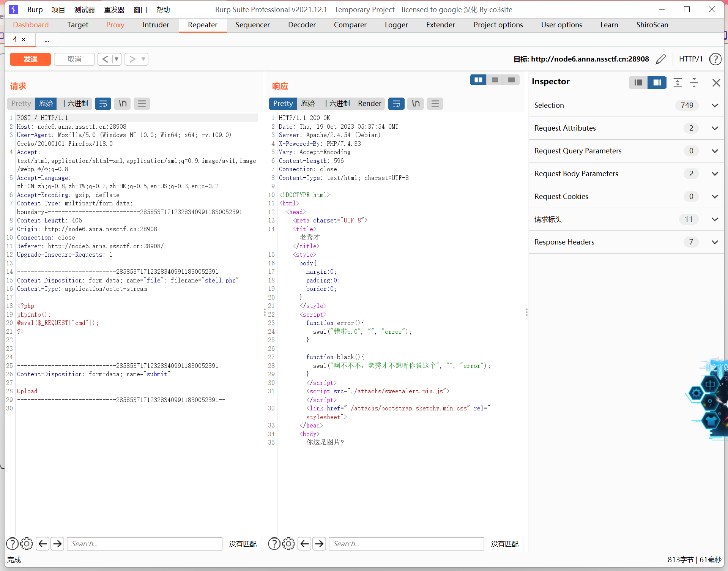Viewport: 728px width, 571px height.
Task: Jump to next request search match
Action: (58, 544)
